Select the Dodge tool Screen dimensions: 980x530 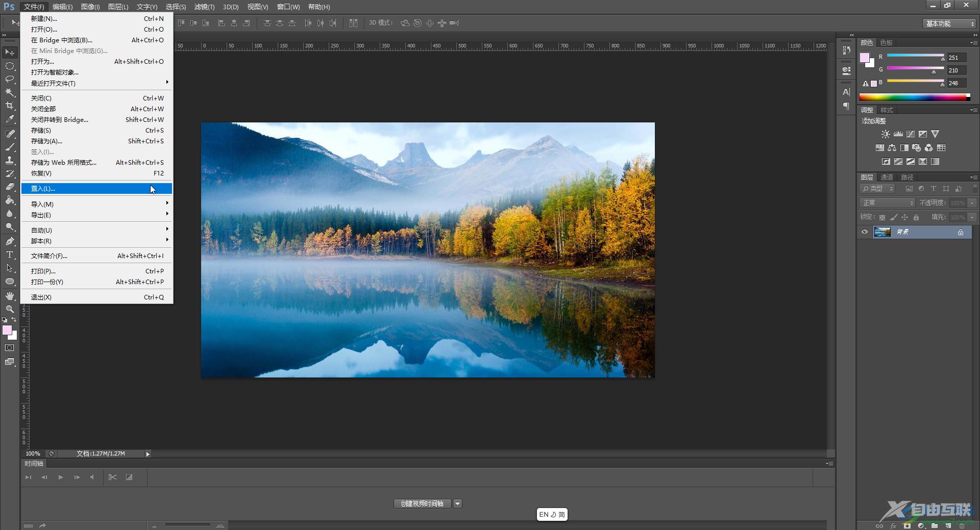click(x=10, y=226)
